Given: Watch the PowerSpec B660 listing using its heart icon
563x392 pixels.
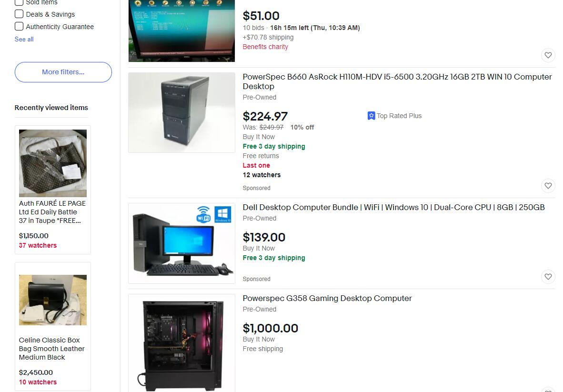Looking at the screenshot, I should [548, 186].
